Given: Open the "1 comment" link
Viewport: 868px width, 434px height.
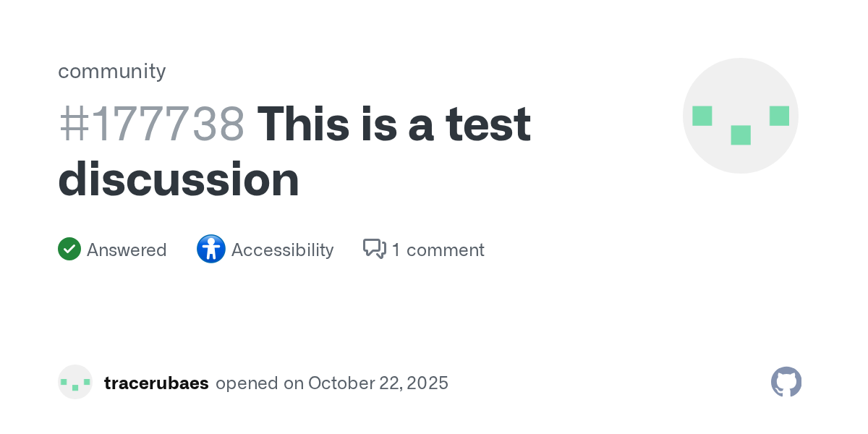Looking at the screenshot, I should (438, 250).
